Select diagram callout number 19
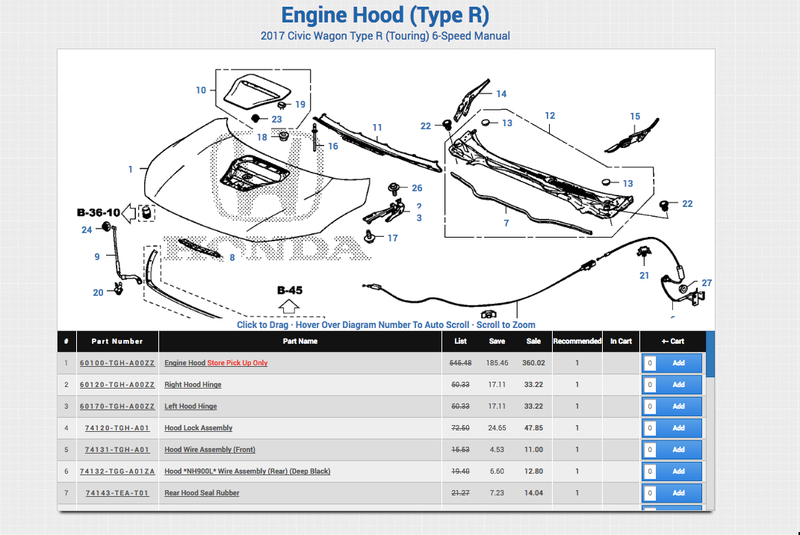This screenshot has width=800, height=535. click(x=300, y=105)
